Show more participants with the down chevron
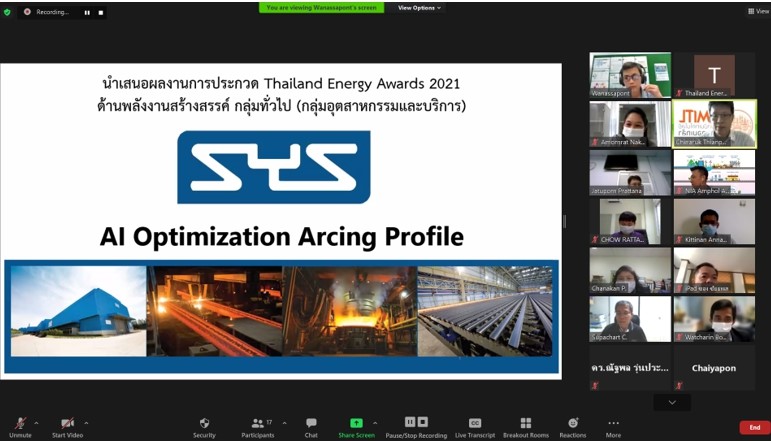The width and height of the screenshot is (771, 441). coord(672,403)
